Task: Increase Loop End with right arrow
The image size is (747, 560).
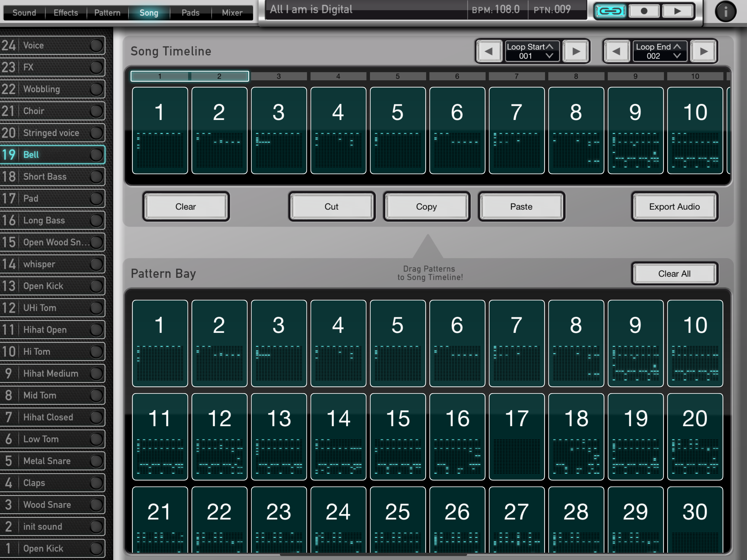Action: (704, 51)
